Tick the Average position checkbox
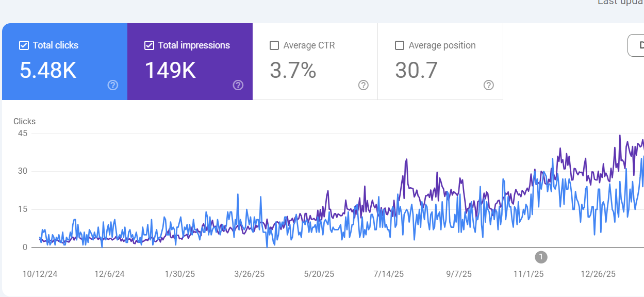The image size is (644, 297). [x=400, y=45]
